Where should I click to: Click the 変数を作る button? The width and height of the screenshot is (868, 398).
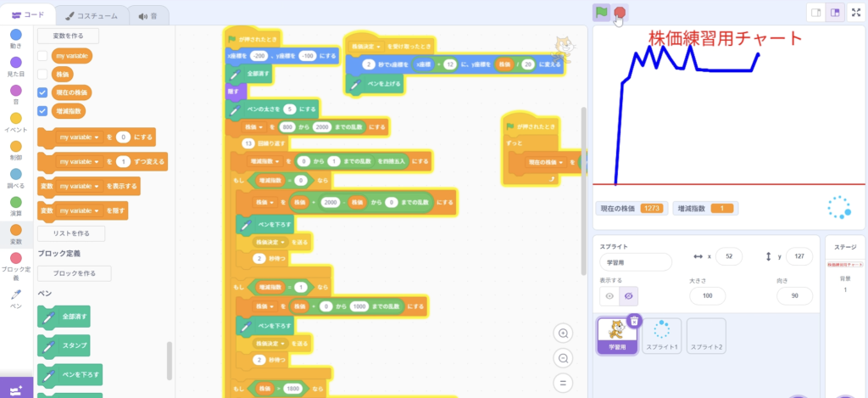click(x=68, y=36)
